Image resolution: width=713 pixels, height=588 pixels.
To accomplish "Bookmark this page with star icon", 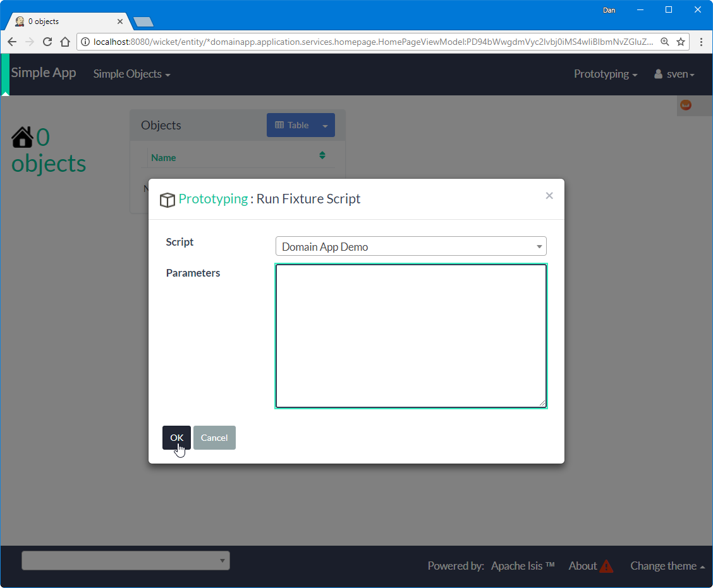I will (681, 42).
